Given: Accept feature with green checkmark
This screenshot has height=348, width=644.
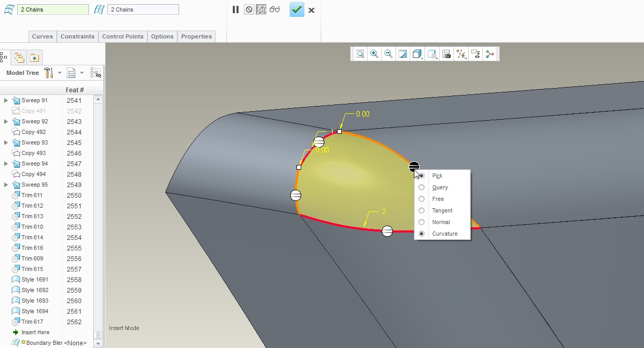Looking at the screenshot, I should pos(297,9).
